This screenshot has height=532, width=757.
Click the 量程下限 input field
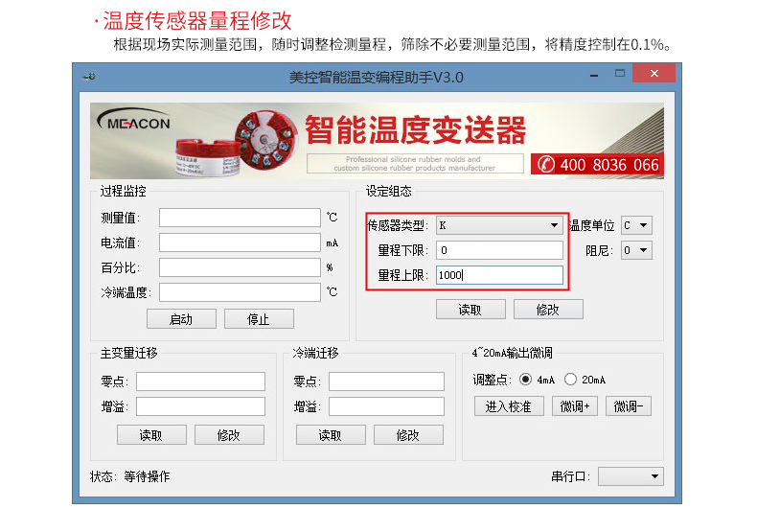[498, 250]
